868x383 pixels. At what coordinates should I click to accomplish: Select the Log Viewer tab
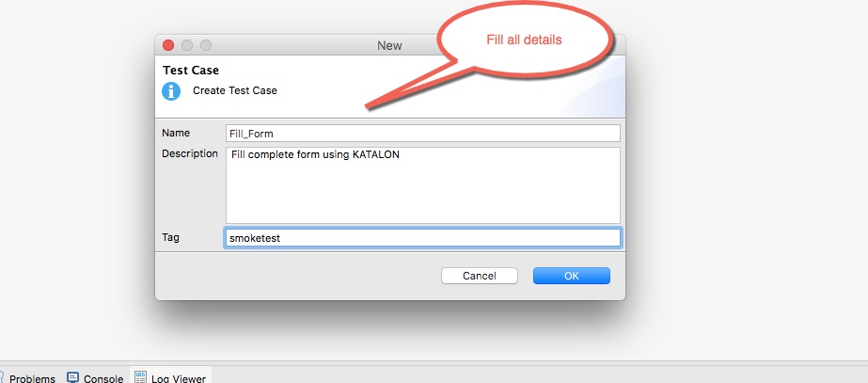pos(178,378)
